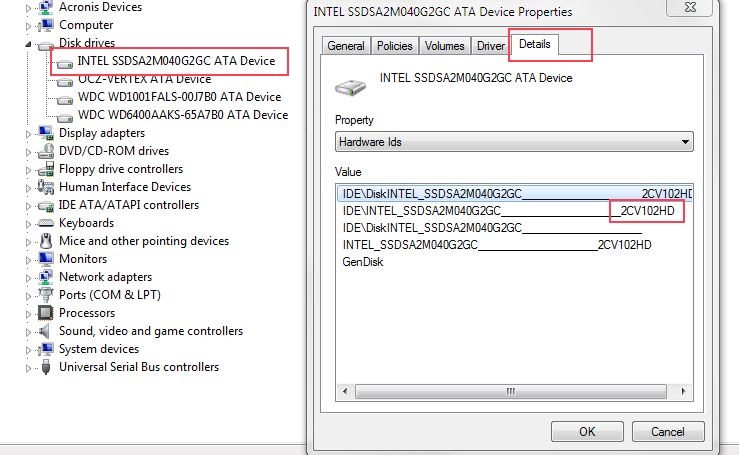
Task: Expand the Display adapters node arrow
Action: 28,134
